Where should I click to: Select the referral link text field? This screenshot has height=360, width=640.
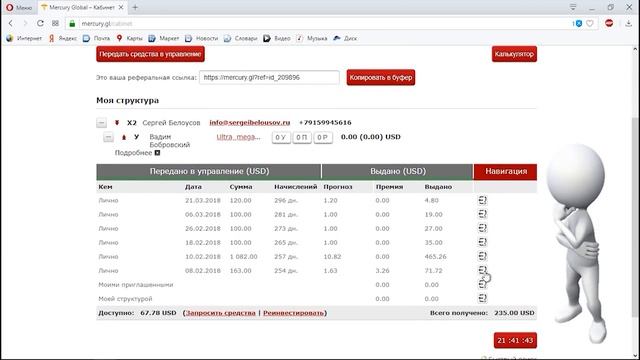click(269, 77)
